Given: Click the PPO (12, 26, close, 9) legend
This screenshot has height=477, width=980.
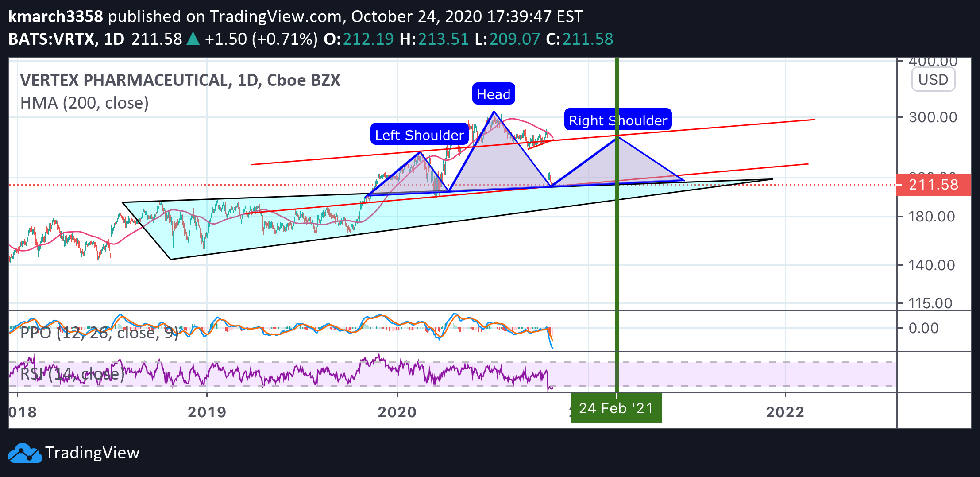Looking at the screenshot, I should [x=99, y=333].
